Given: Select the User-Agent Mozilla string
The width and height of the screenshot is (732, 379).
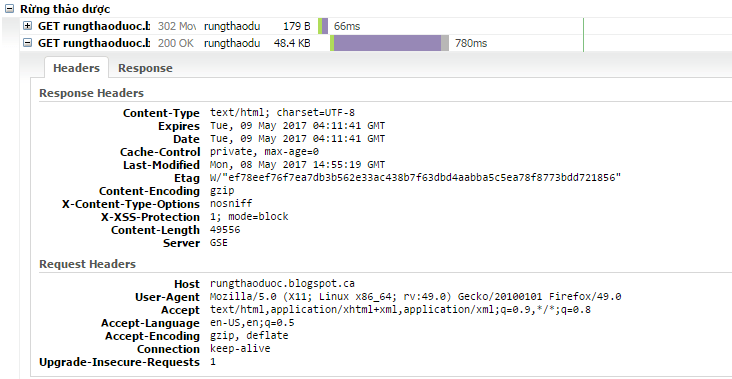Looking at the screenshot, I should pyautogui.click(x=415, y=296).
